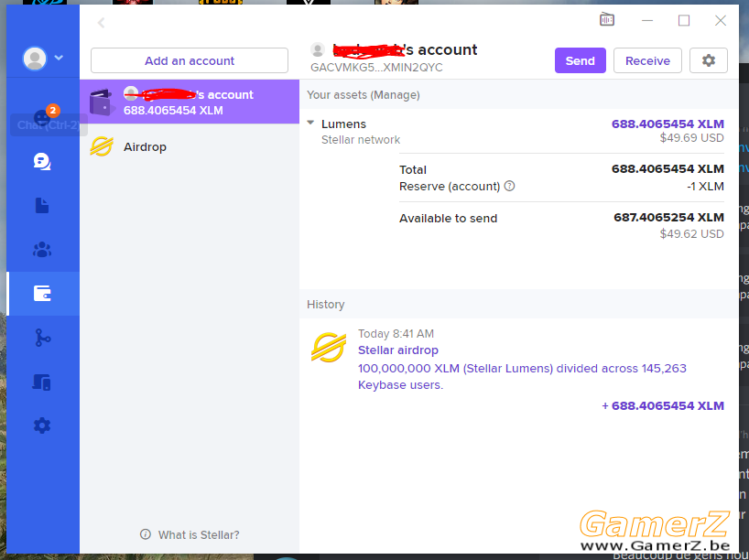Click the 687.4065254 XLM available amount
Viewport: 749px width, 560px height.
click(668, 218)
